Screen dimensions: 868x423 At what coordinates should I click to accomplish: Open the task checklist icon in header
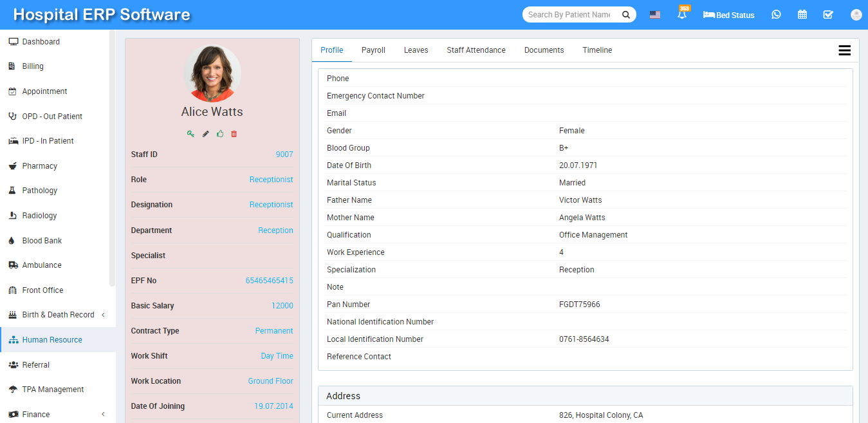point(828,15)
